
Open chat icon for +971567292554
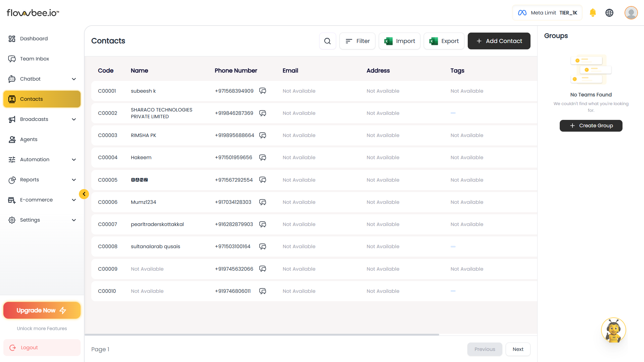263,180
